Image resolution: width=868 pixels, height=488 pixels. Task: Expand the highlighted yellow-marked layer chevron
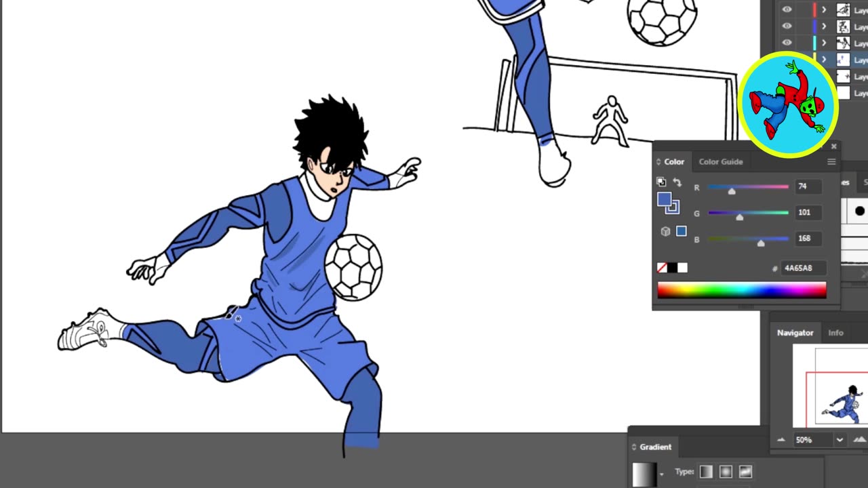point(824,60)
